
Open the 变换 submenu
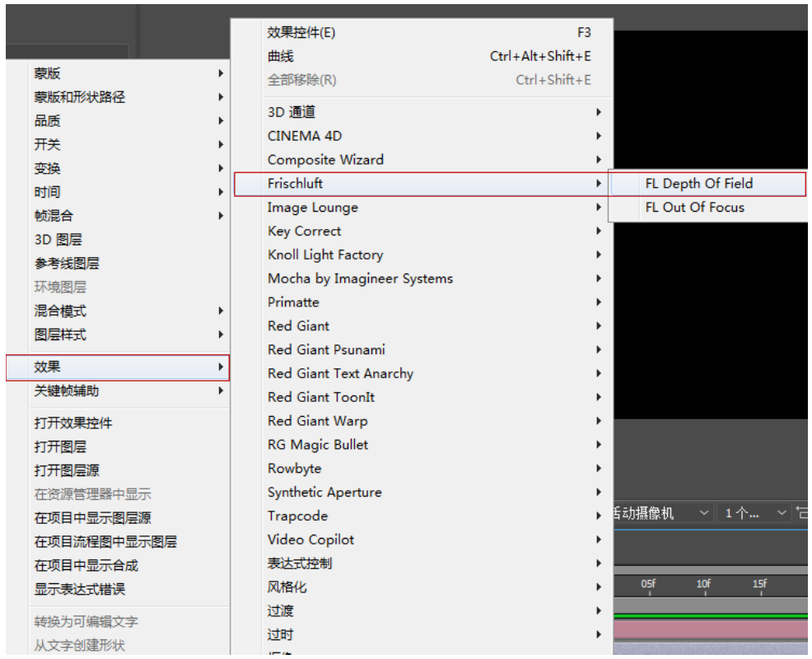pyautogui.click(x=118, y=168)
